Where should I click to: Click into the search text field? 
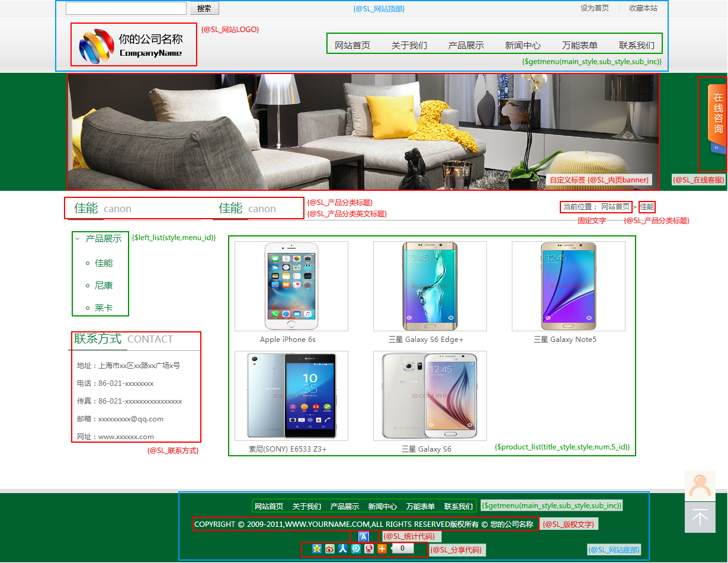126,8
